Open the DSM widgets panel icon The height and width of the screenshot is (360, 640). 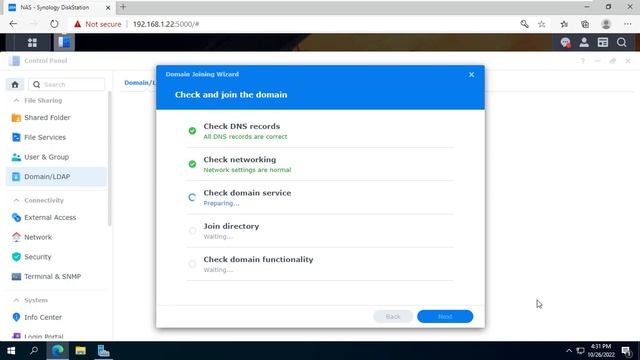tap(603, 42)
